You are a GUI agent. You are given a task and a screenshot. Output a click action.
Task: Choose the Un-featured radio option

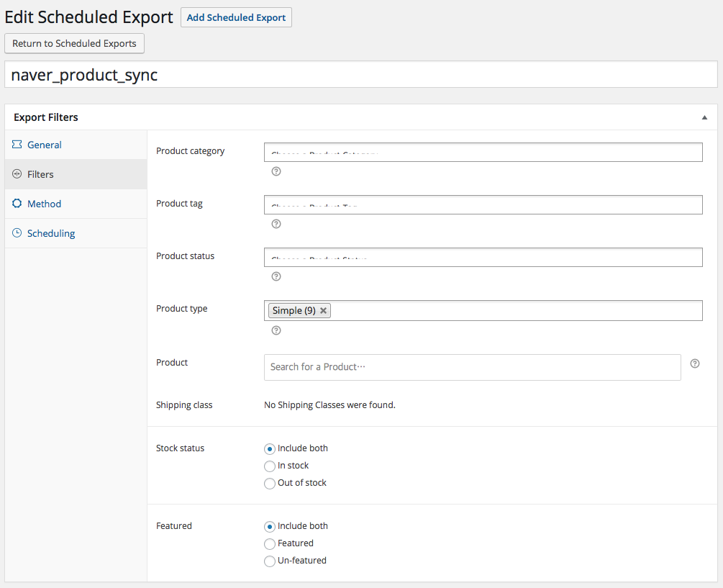(x=270, y=561)
